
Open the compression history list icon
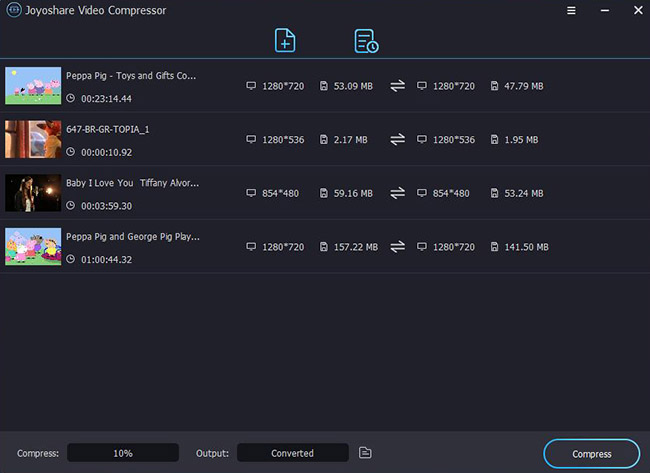pyautogui.click(x=366, y=41)
